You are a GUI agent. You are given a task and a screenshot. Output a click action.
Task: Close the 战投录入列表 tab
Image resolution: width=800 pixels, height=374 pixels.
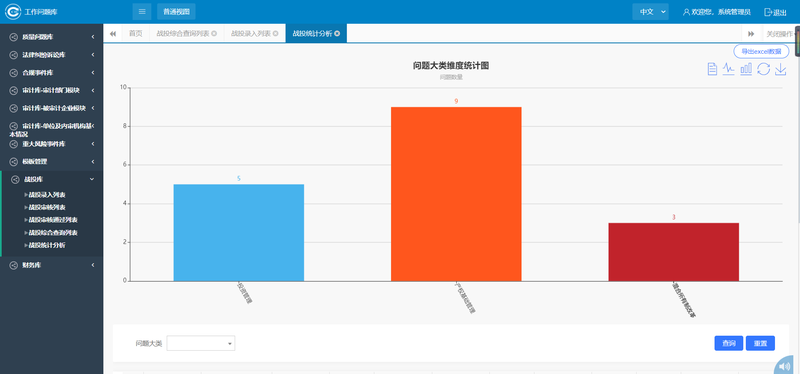click(x=276, y=33)
